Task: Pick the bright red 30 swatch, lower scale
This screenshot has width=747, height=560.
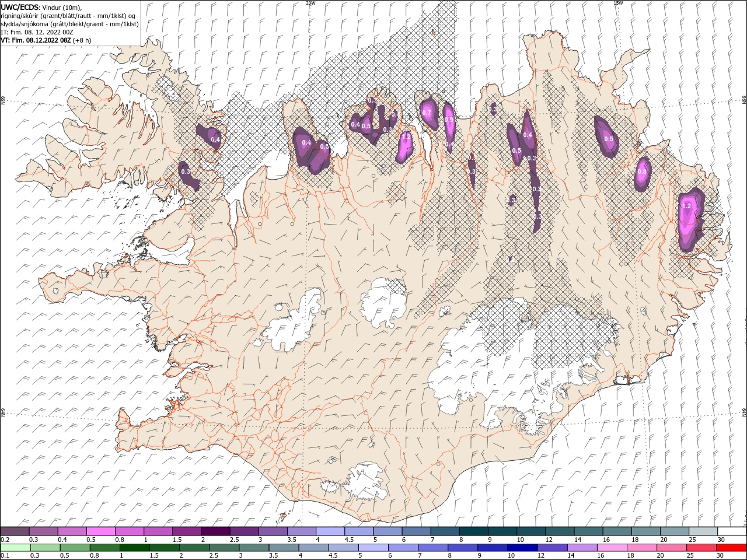Action: [731, 548]
